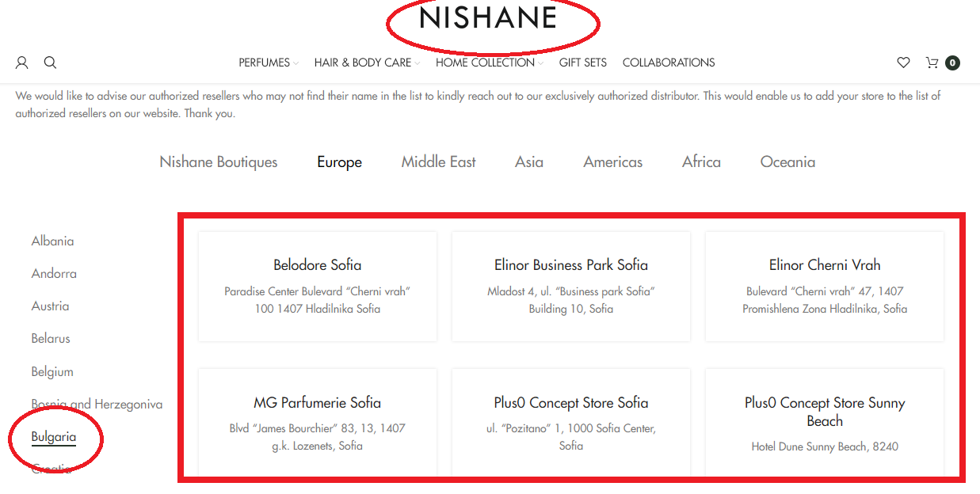
Task: Click the NISHANE logo
Action: point(488,18)
